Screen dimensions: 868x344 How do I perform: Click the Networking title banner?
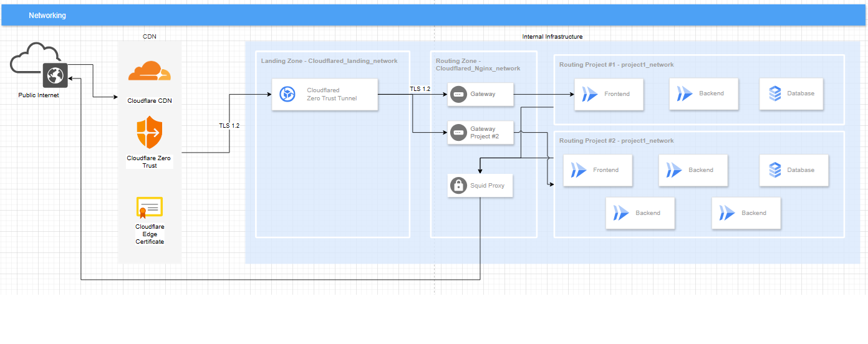(433, 15)
